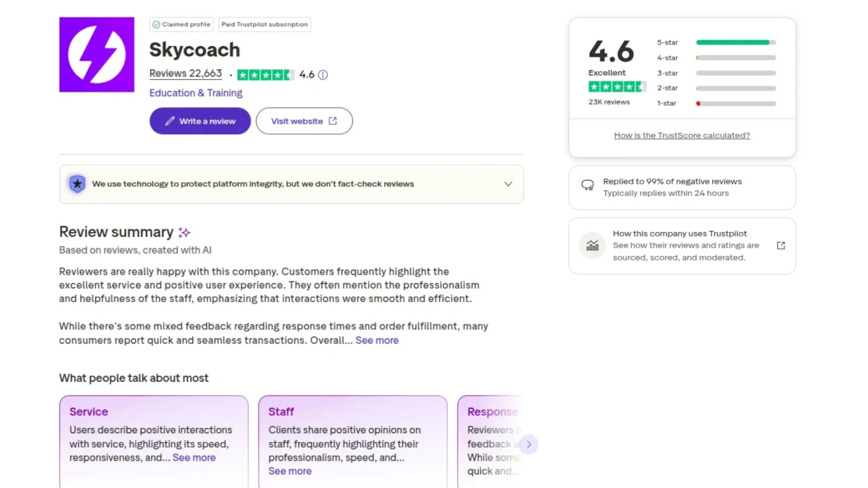Click the pencil icon in Write a review
This screenshot has height=488, width=868.
[x=170, y=121]
